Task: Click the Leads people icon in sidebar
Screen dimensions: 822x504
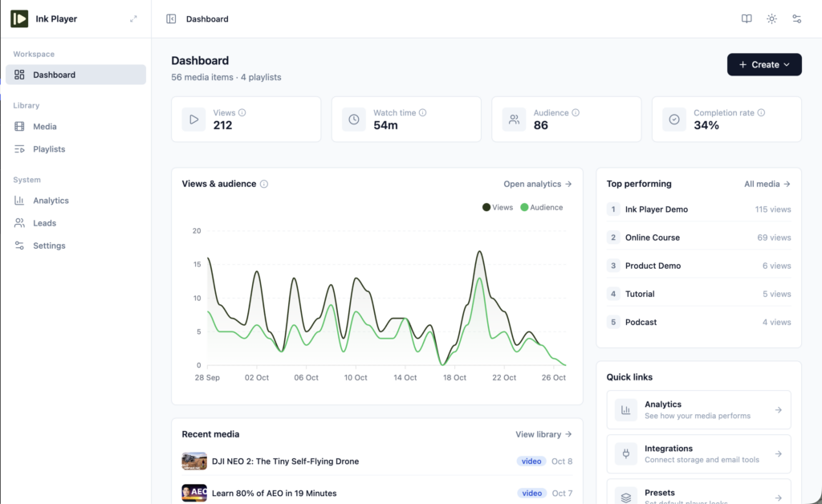Action: point(19,223)
